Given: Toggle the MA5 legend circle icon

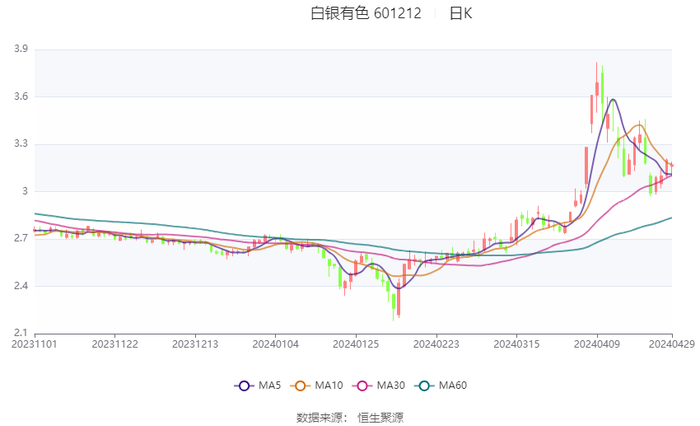Looking at the screenshot, I should [x=244, y=386].
